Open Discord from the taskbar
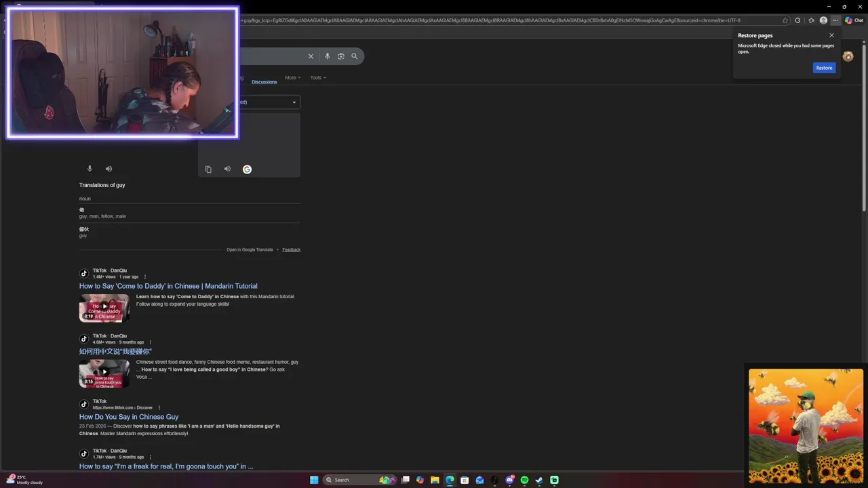Image resolution: width=868 pixels, height=488 pixels. click(509, 480)
